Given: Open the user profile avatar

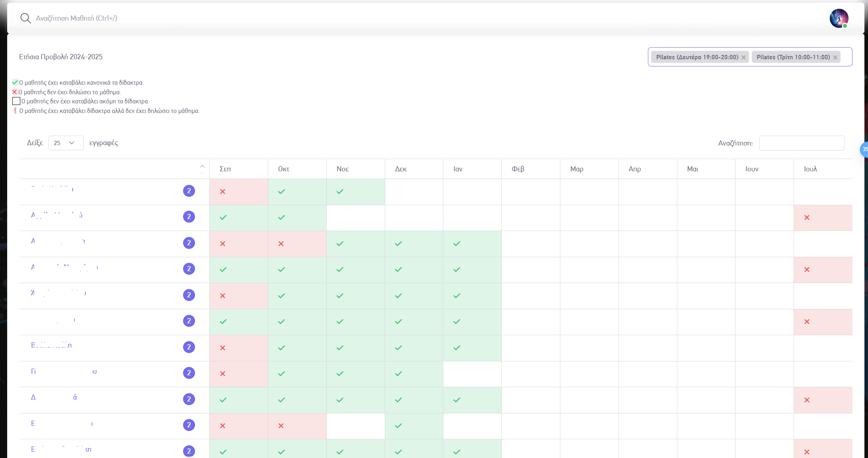Looking at the screenshot, I should [x=839, y=18].
